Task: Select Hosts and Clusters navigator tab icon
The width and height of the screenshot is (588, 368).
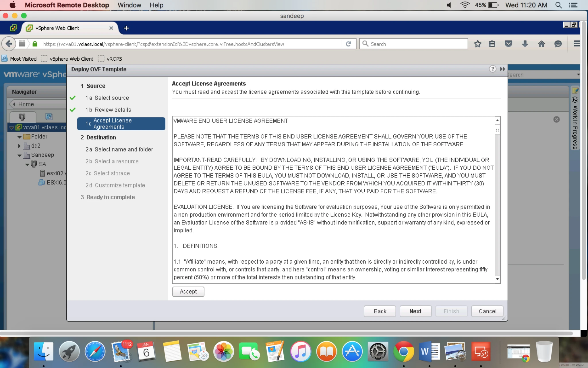Action: point(22,116)
